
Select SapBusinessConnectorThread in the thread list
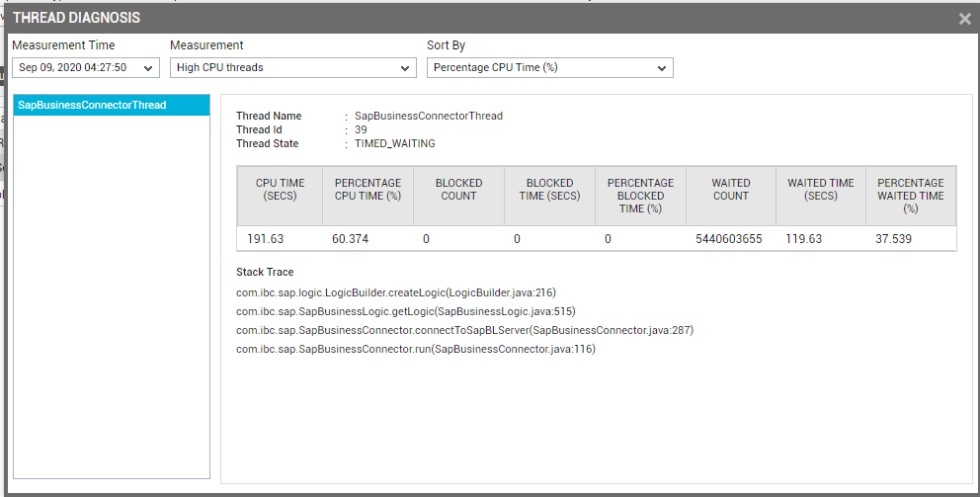pyautogui.click(x=112, y=105)
